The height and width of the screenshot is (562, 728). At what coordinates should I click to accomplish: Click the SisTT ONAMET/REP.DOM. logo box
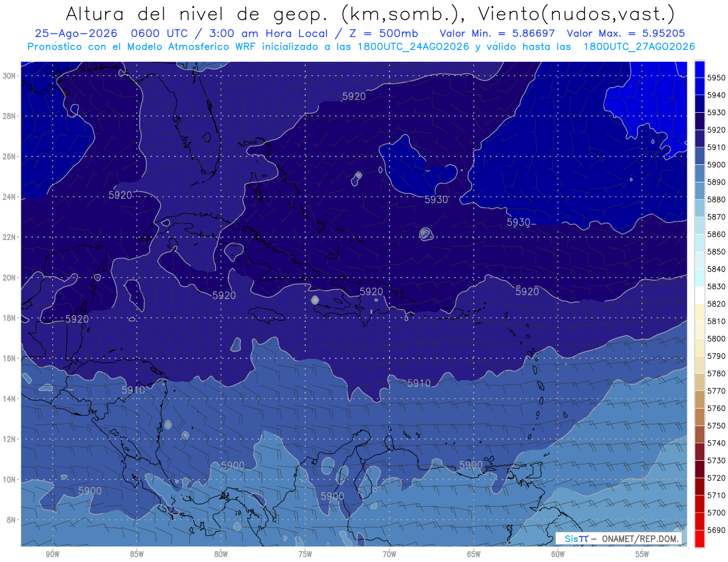pyautogui.click(x=619, y=538)
